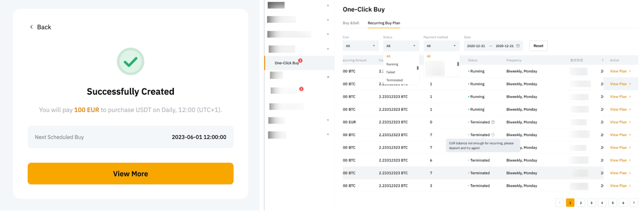Switch to the Buy & Sell tab
This screenshot has height=211, width=644.
[x=351, y=23]
